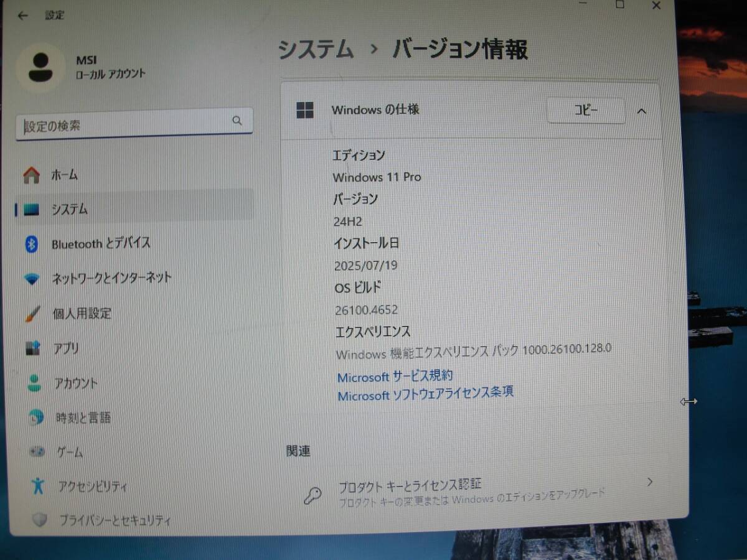
Task: Click the install date 2025/07/19
Action: (366, 266)
